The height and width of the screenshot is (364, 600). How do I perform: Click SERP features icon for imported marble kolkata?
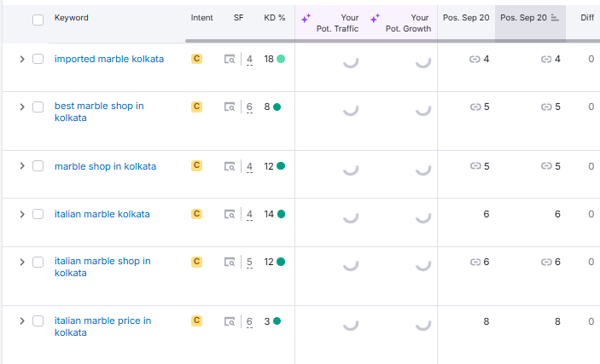[x=229, y=59]
